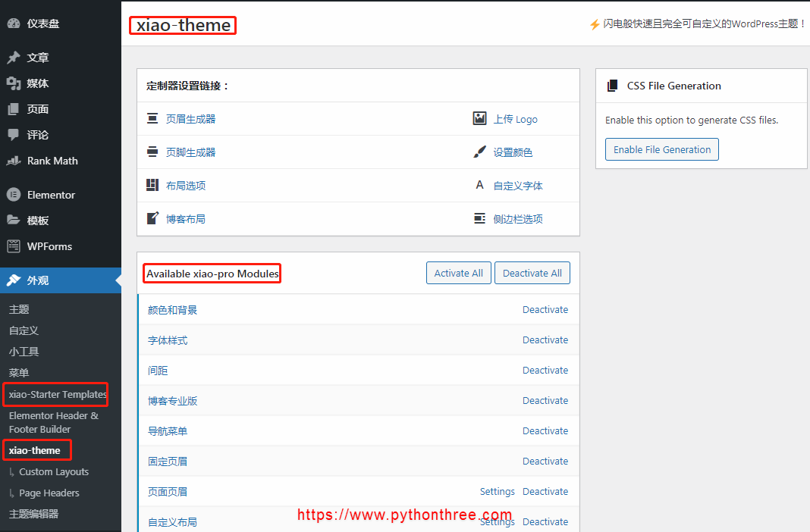Open the 上传 Logo link
Image resolution: width=810 pixels, height=532 pixels.
[516, 119]
